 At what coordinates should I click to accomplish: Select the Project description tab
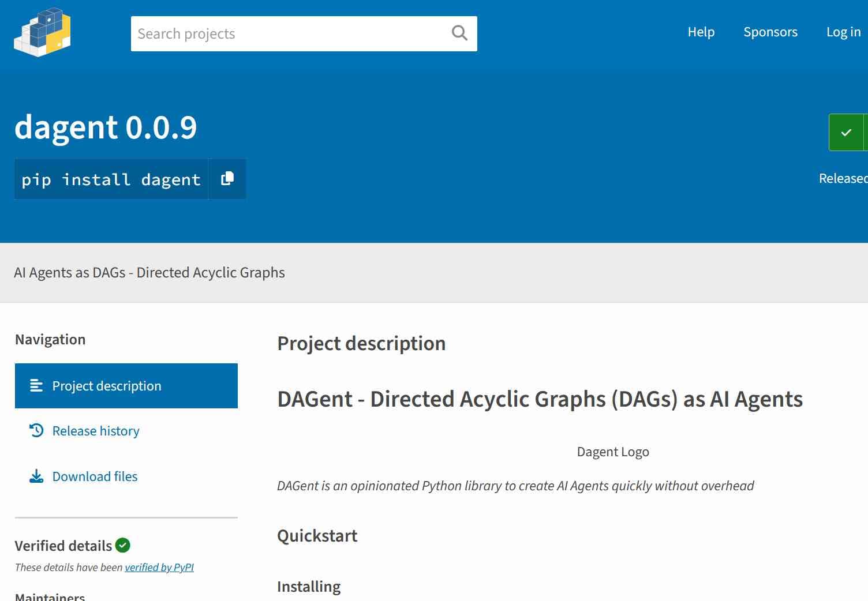tap(126, 386)
